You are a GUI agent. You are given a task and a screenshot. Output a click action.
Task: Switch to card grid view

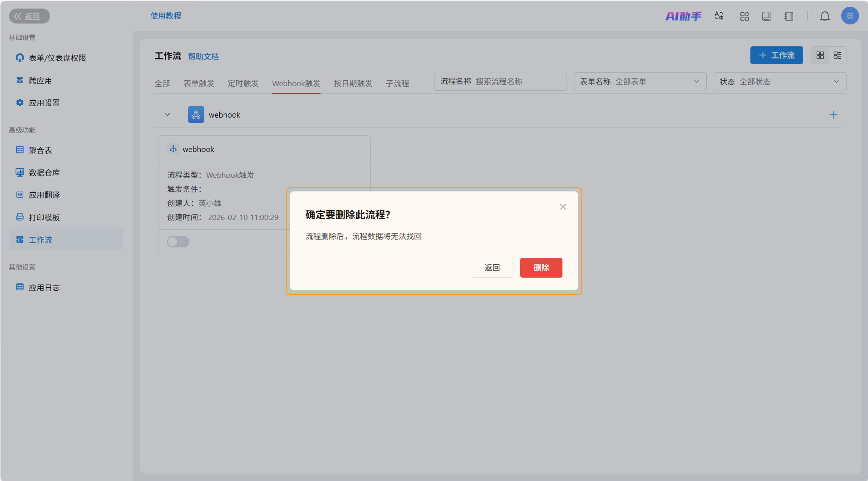pyautogui.click(x=820, y=55)
